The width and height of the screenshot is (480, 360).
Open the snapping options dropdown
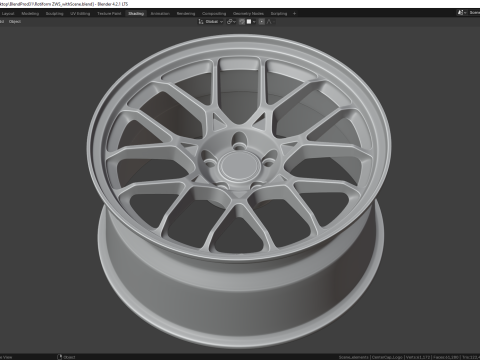coord(251,22)
